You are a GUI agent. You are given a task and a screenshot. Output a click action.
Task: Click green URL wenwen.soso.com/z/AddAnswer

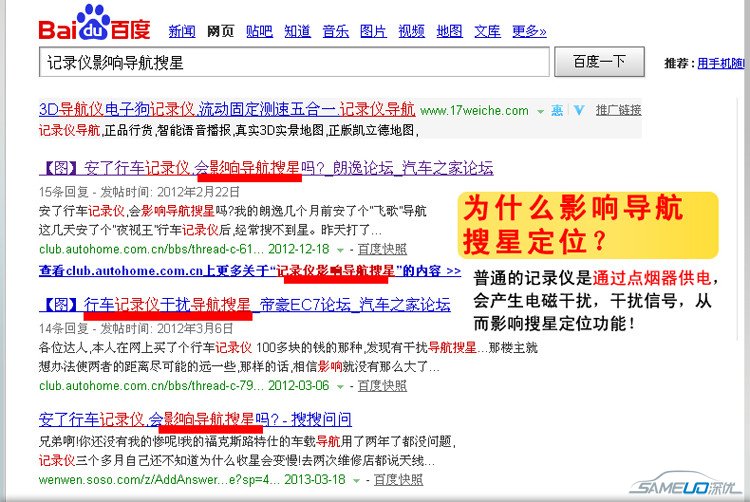[159, 480]
